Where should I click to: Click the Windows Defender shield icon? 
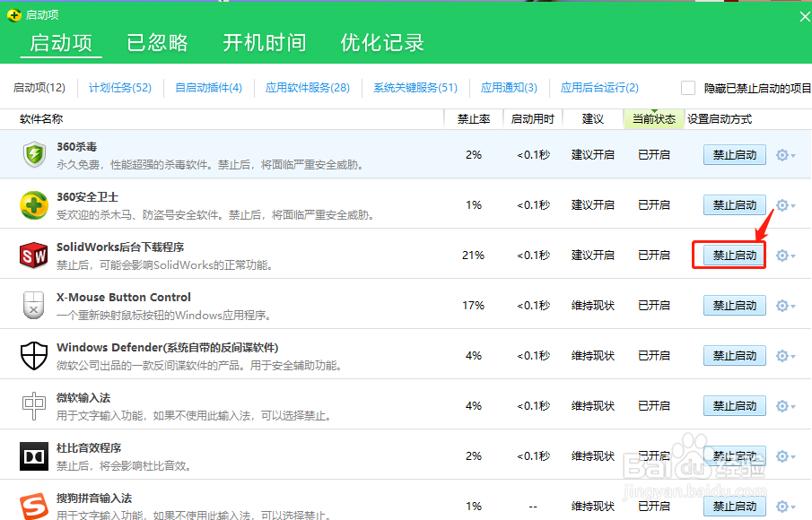point(34,355)
